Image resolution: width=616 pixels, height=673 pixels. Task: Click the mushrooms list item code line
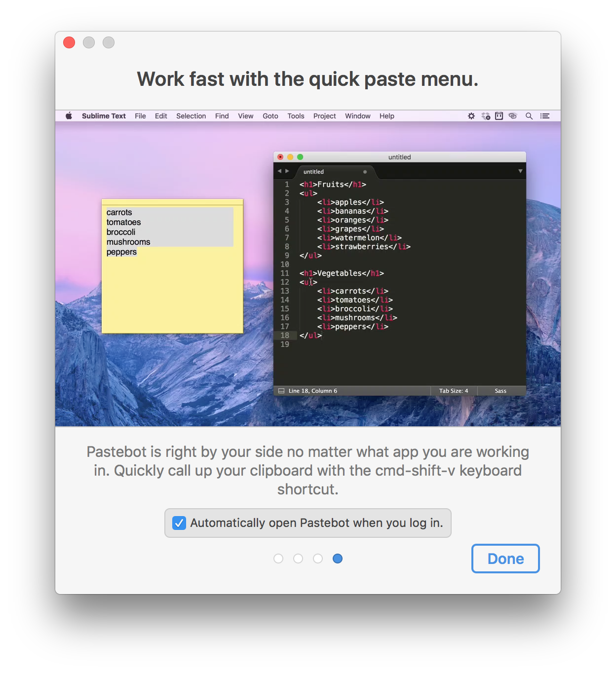[357, 318]
